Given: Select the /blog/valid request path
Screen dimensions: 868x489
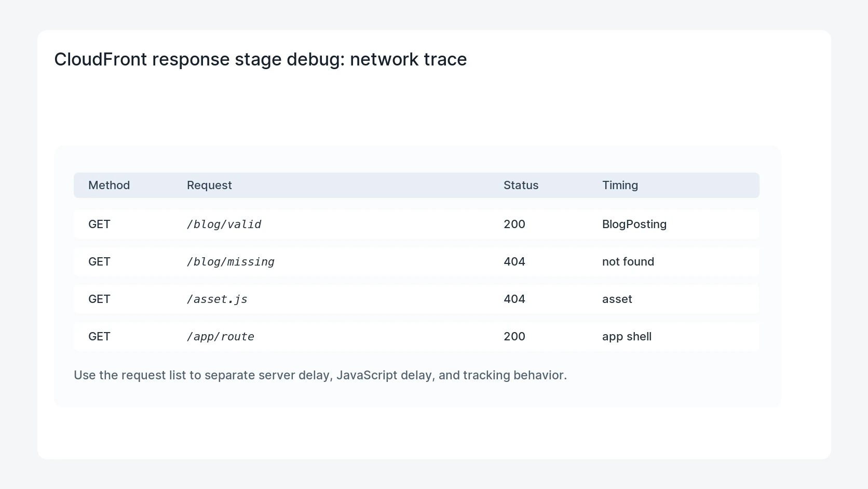Looking at the screenshot, I should pos(224,224).
